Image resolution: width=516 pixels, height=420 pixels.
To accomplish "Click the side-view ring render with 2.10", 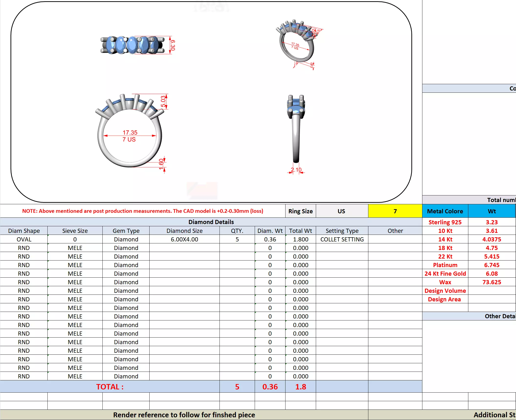I will coord(296,130).
